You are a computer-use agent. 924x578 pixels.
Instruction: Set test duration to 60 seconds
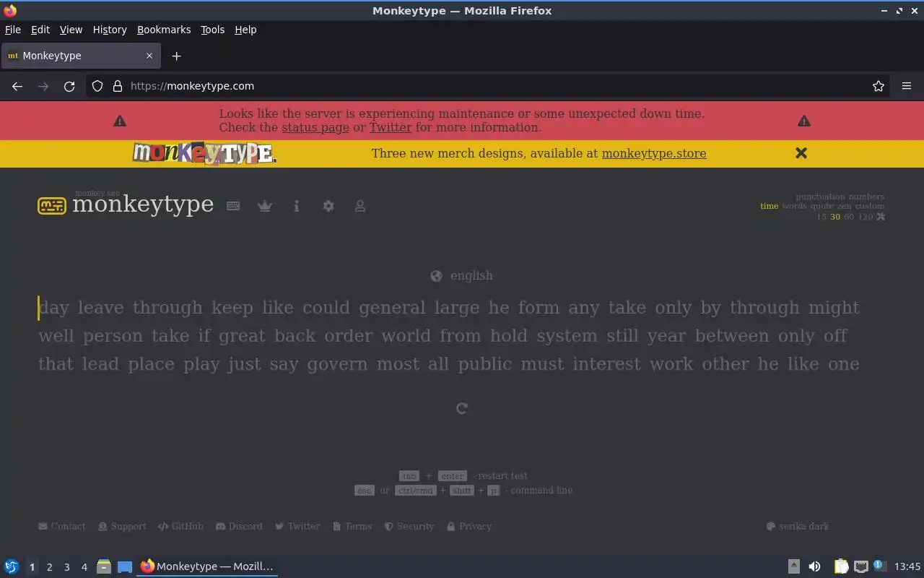(x=849, y=217)
